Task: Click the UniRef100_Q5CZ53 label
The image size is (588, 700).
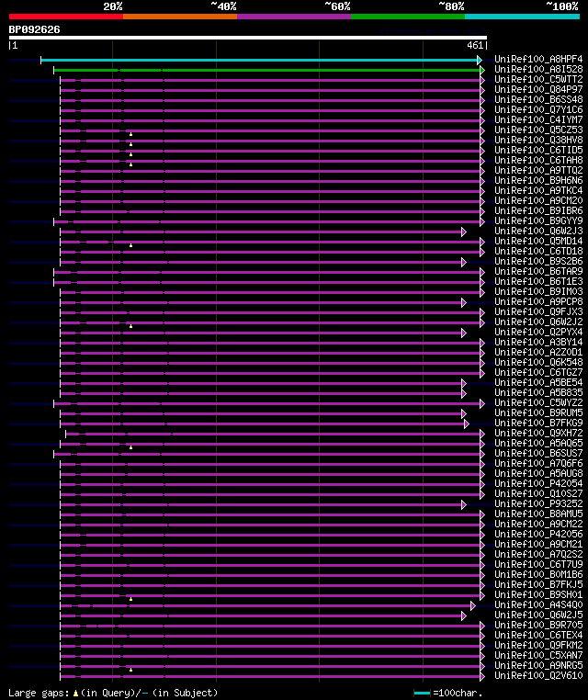Action: (x=538, y=130)
